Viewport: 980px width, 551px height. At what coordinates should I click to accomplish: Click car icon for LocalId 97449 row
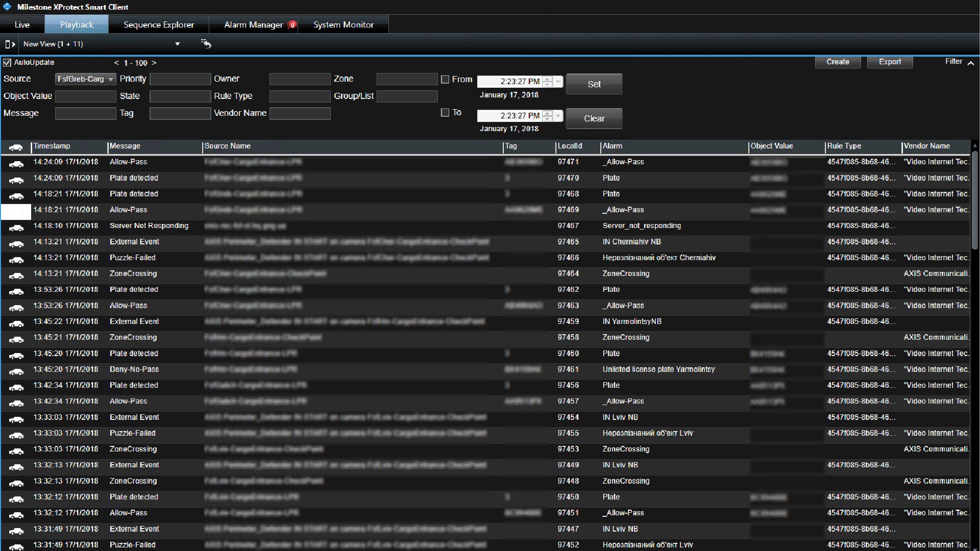(16, 467)
